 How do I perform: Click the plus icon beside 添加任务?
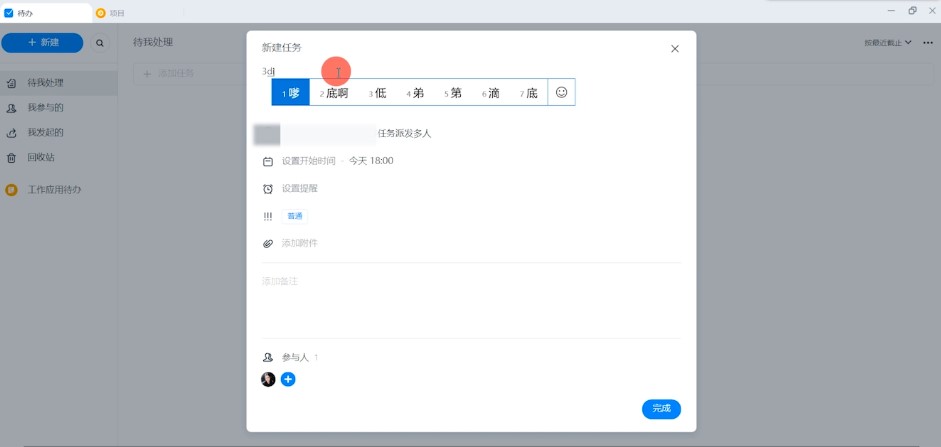coord(147,73)
